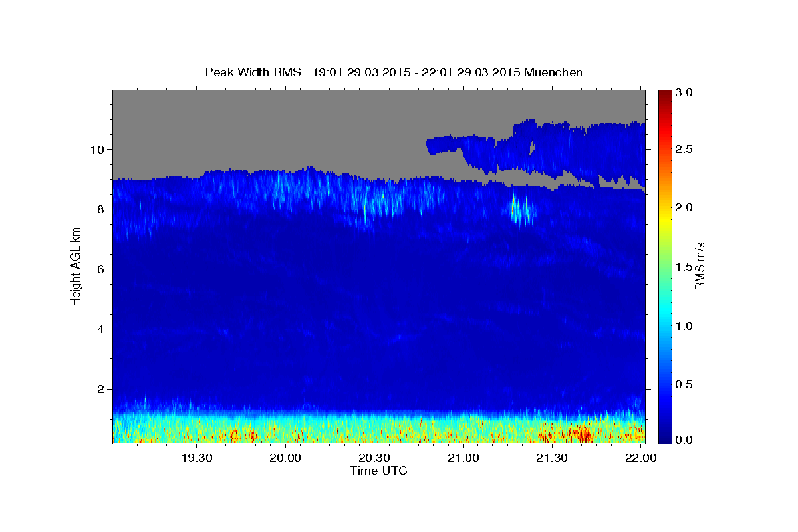Click the 19:30 time axis tick label

point(197,458)
